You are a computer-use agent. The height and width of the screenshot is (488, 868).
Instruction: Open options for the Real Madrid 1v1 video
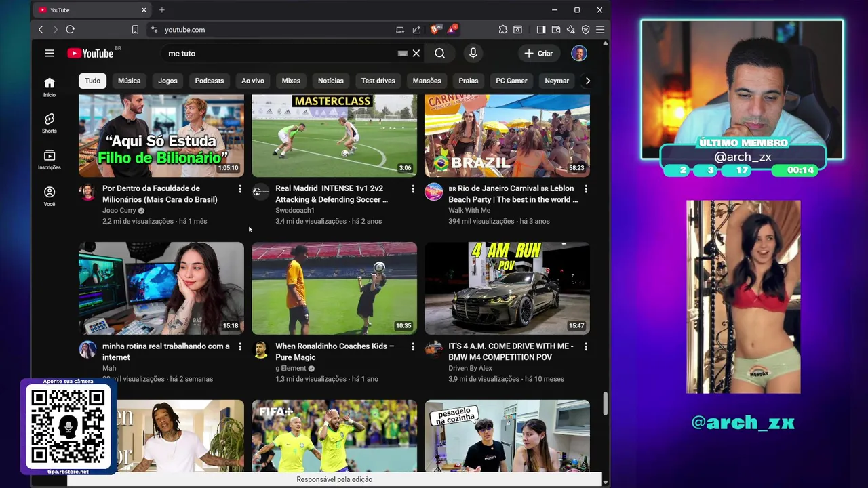pyautogui.click(x=412, y=188)
